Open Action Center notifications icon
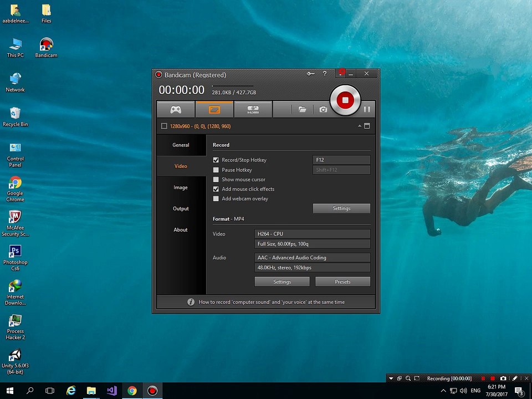Screen dimensions: 532x399 [x=519, y=391]
